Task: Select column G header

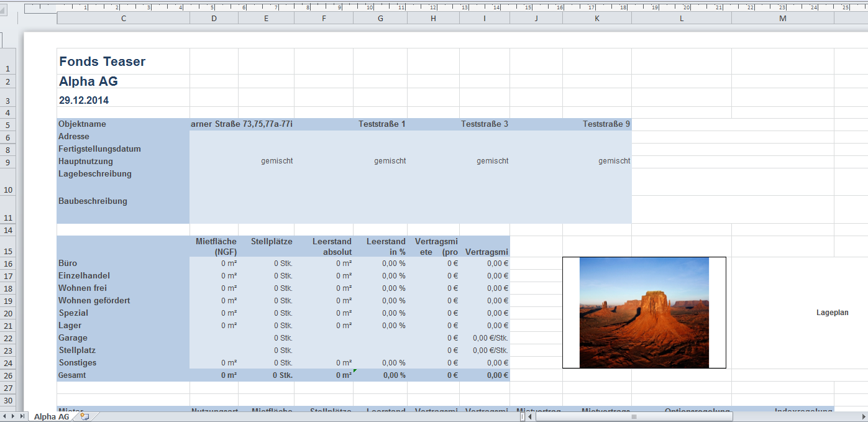Action: tap(380, 19)
